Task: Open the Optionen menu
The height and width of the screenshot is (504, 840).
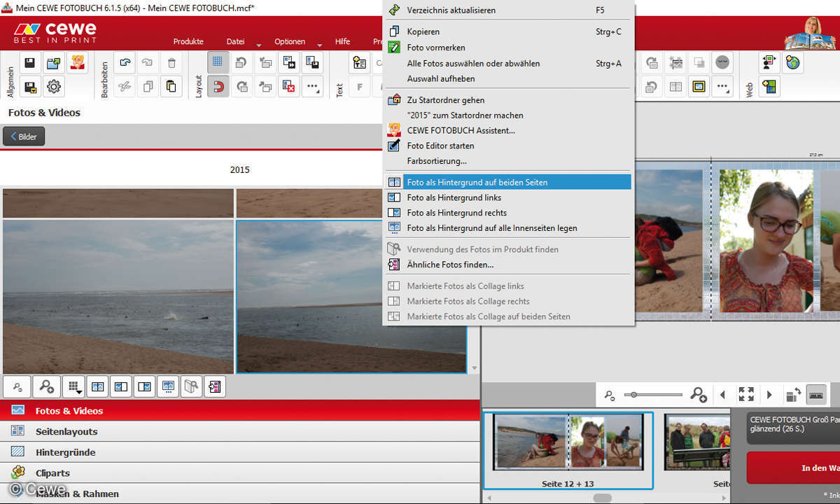Action: coord(290,41)
